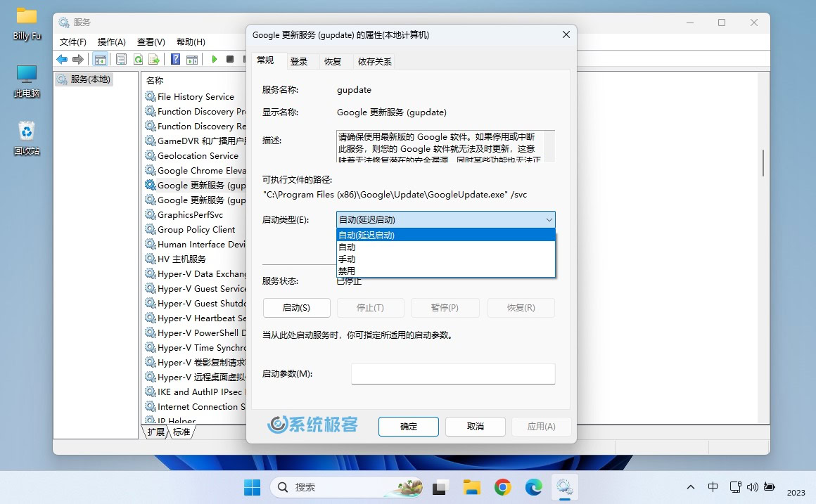Select the Internet Connection service row

195,407
